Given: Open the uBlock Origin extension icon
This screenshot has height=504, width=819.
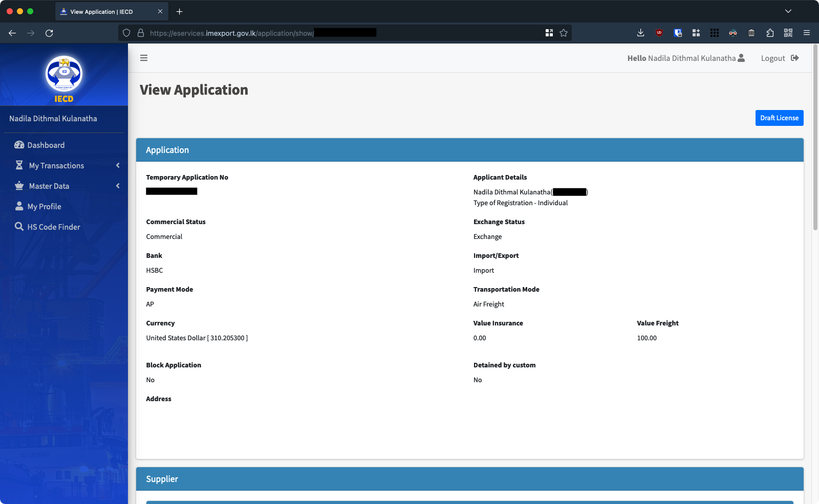Looking at the screenshot, I should coord(659,33).
